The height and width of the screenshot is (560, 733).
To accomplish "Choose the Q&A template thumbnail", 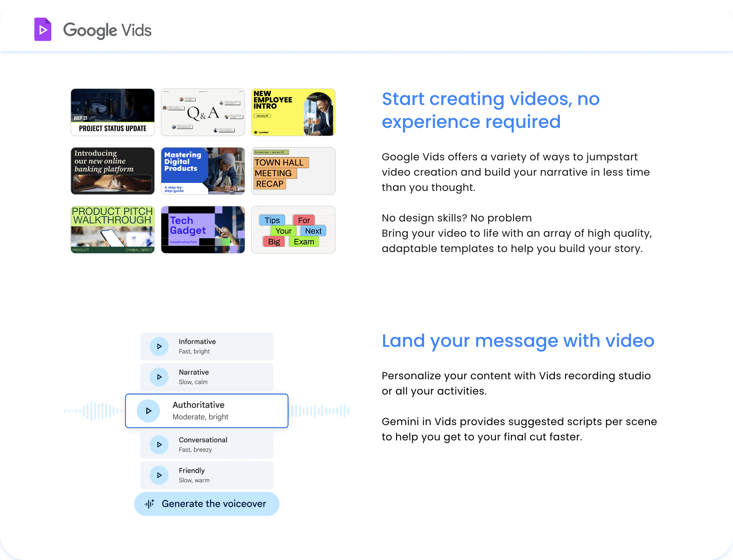I will [x=203, y=112].
